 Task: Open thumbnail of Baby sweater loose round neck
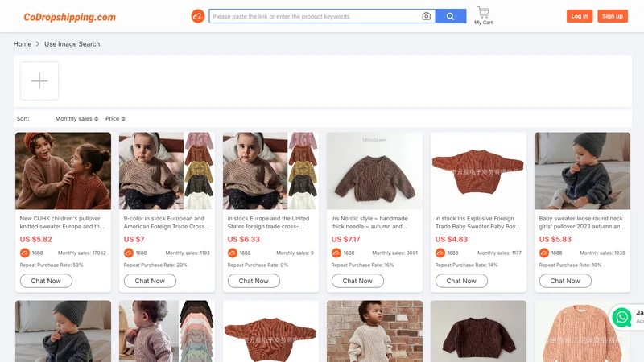coord(582,171)
